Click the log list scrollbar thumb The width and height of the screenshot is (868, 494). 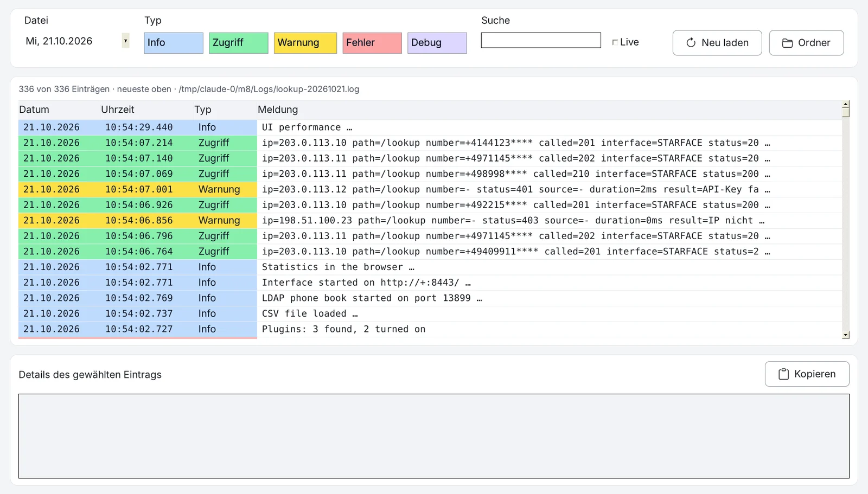pos(846,112)
